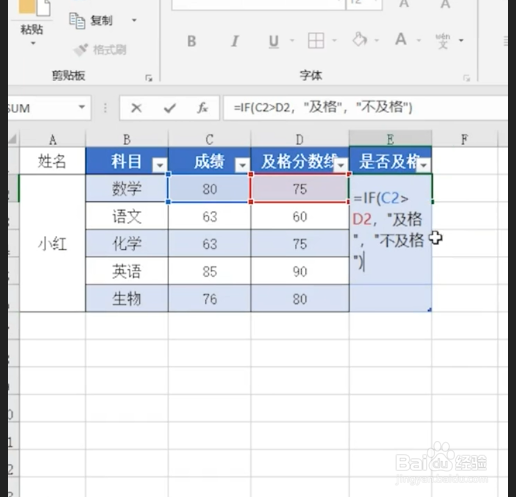This screenshot has height=497, width=516.
Task: Toggle Italic formatting
Action: tap(235, 41)
